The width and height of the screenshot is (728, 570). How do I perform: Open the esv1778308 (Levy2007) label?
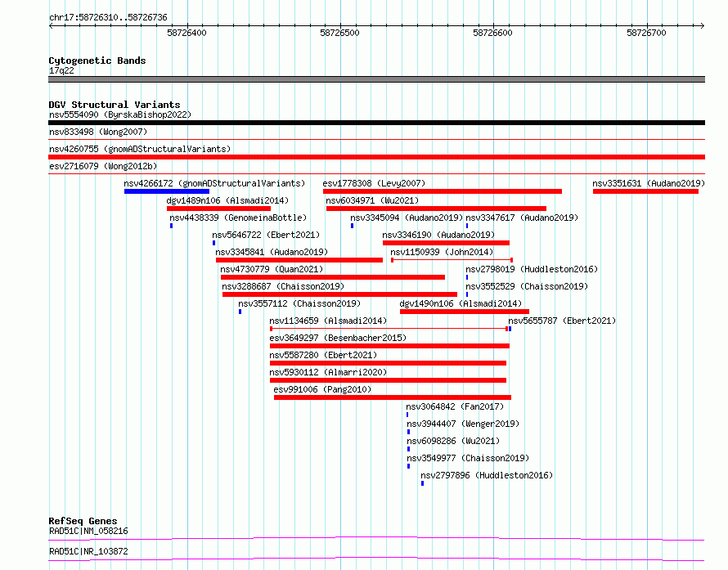click(x=374, y=183)
